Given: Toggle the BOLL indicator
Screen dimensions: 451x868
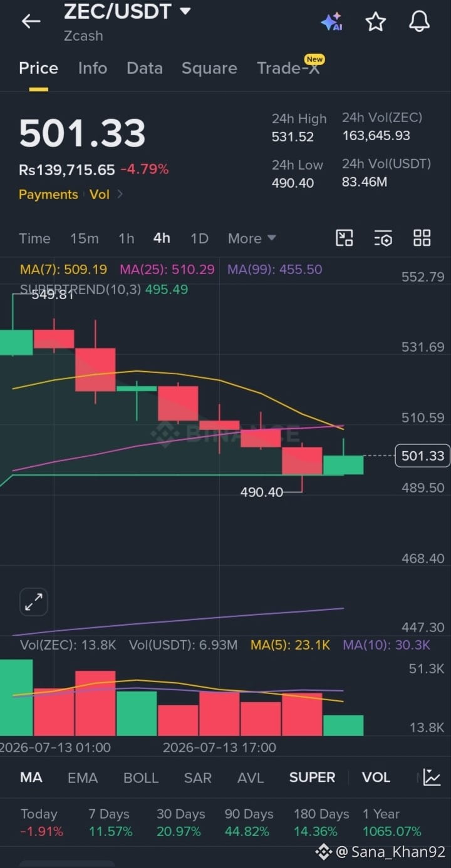Looking at the screenshot, I should tap(141, 777).
